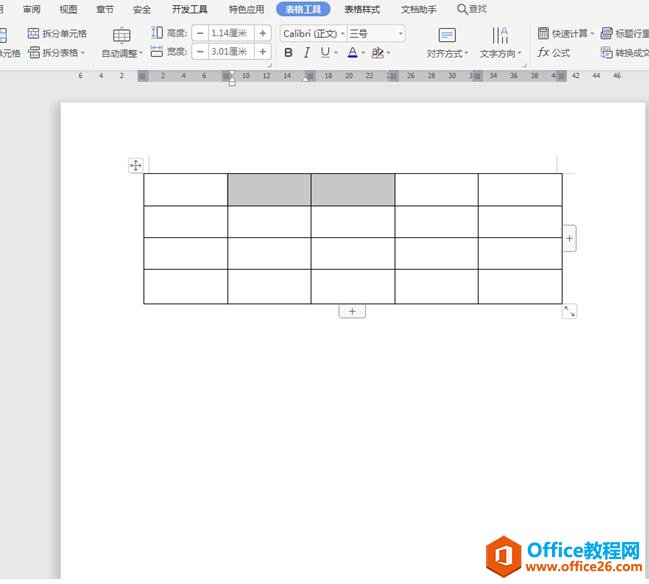Switch to the Review (审阅) tab
The width and height of the screenshot is (649, 584).
click(31, 9)
